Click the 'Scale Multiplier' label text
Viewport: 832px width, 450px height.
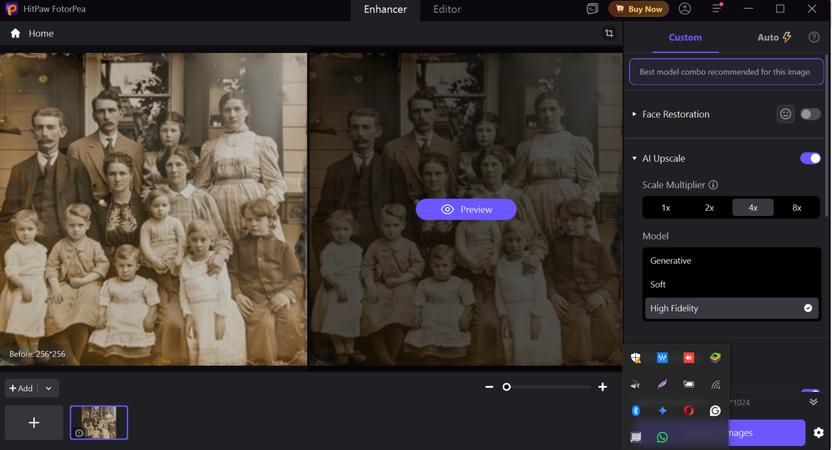coord(673,185)
